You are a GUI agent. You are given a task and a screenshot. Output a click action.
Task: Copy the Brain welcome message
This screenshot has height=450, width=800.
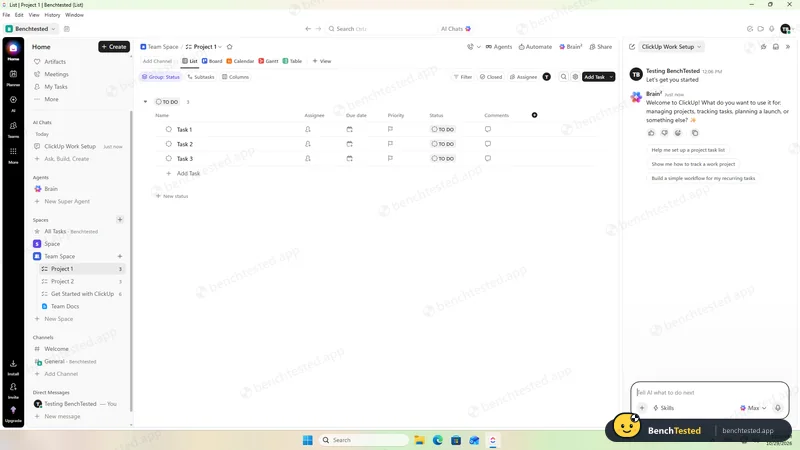pyautogui.click(x=695, y=133)
